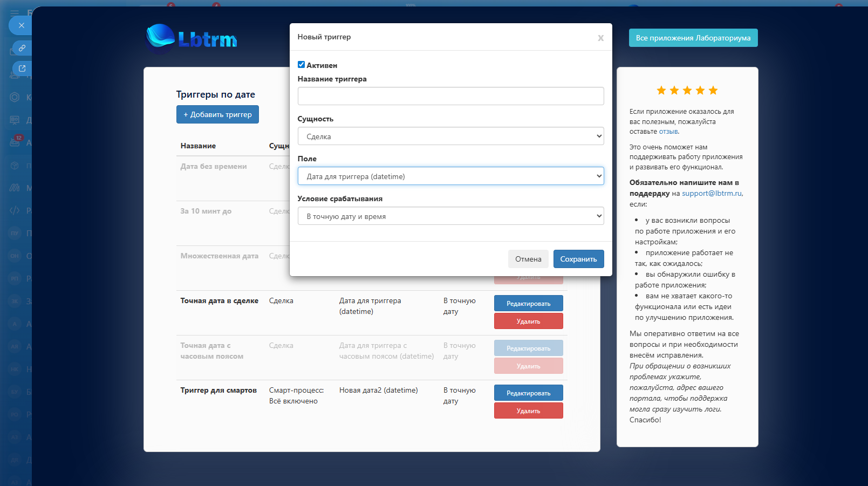Click the robot icon with 12 badge

(15, 142)
